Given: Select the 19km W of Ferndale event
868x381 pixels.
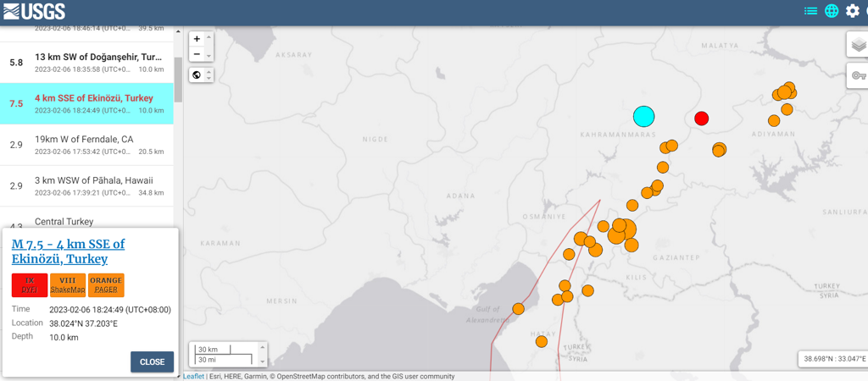Looking at the screenshot, I should [x=87, y=145].
